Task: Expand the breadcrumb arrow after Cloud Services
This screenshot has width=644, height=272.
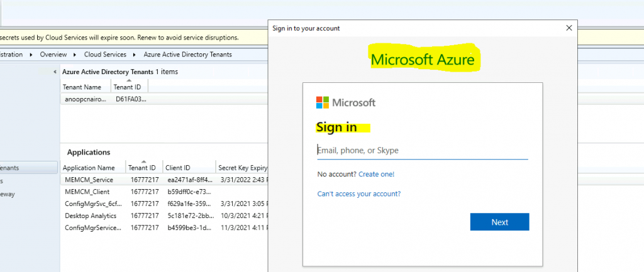Action: [135, 55]
